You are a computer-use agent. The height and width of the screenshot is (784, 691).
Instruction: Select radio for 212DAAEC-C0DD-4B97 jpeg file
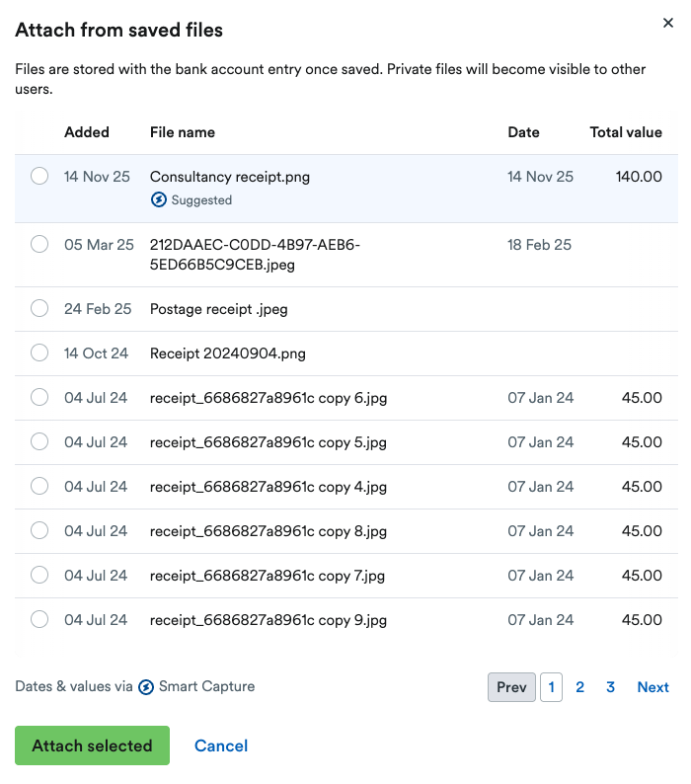[x=39, y=244]
